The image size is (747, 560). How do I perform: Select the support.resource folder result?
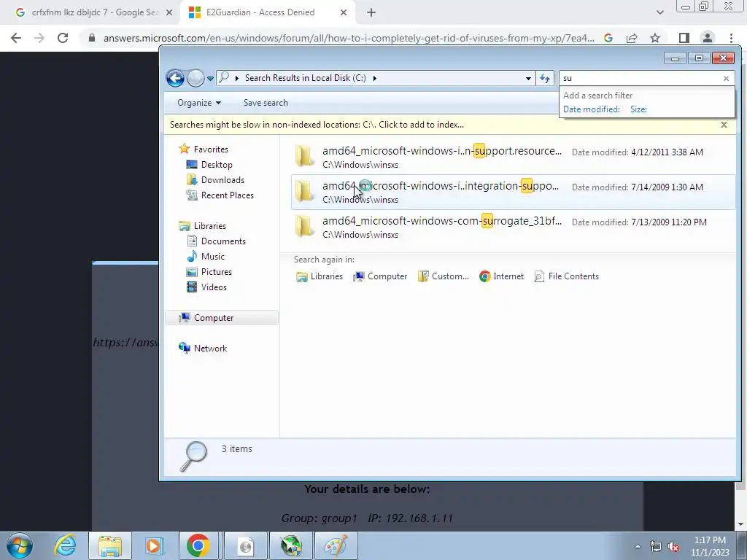coord(513,157)
